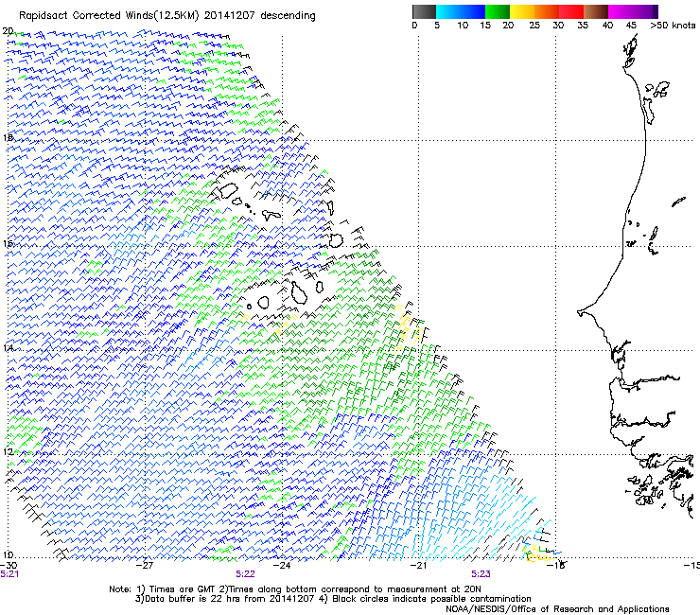Click longitude axis label '-18'
This screenshot has width=700, height=615.
click(556, 565)
